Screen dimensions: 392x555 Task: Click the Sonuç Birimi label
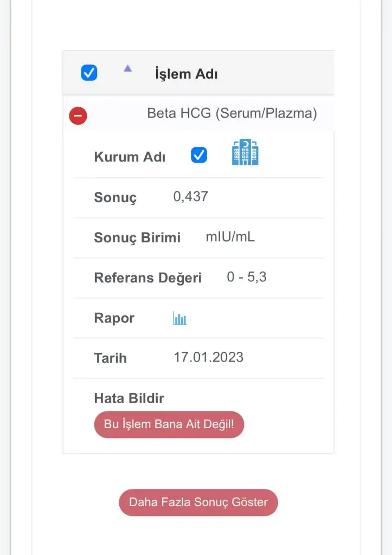137,237
